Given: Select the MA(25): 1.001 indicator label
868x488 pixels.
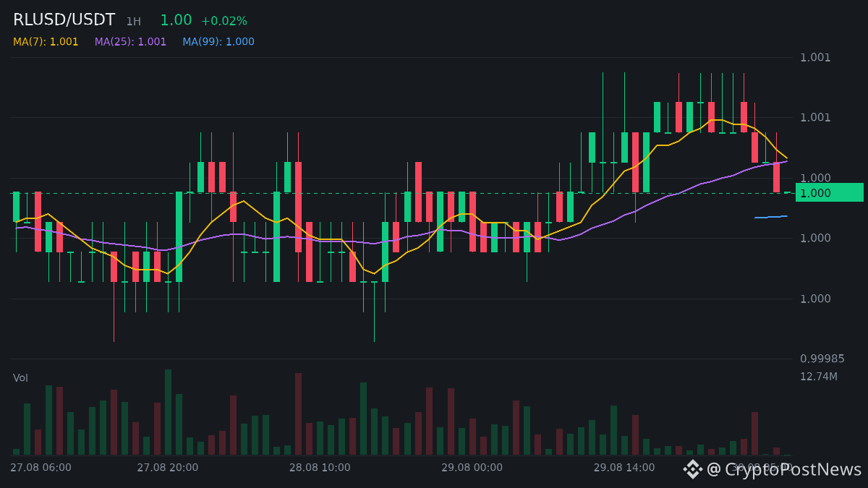Looking at the screenshot, I should click(130, 42).
